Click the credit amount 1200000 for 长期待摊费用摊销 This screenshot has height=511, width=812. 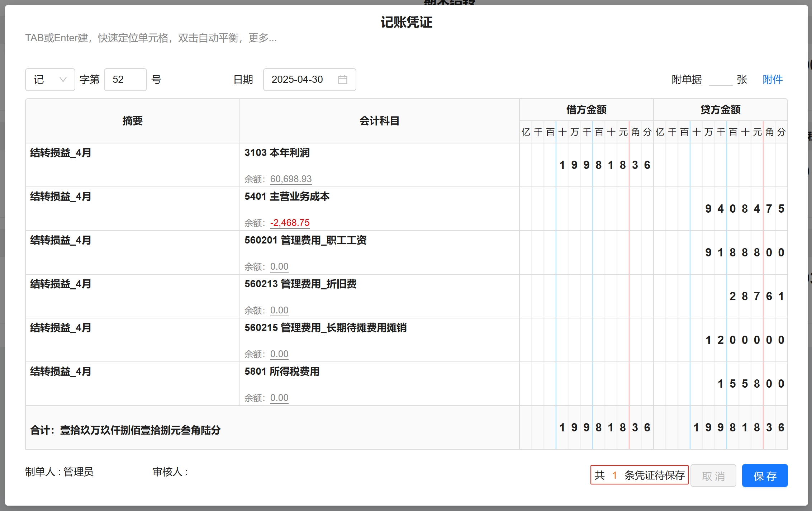(744, 340)
